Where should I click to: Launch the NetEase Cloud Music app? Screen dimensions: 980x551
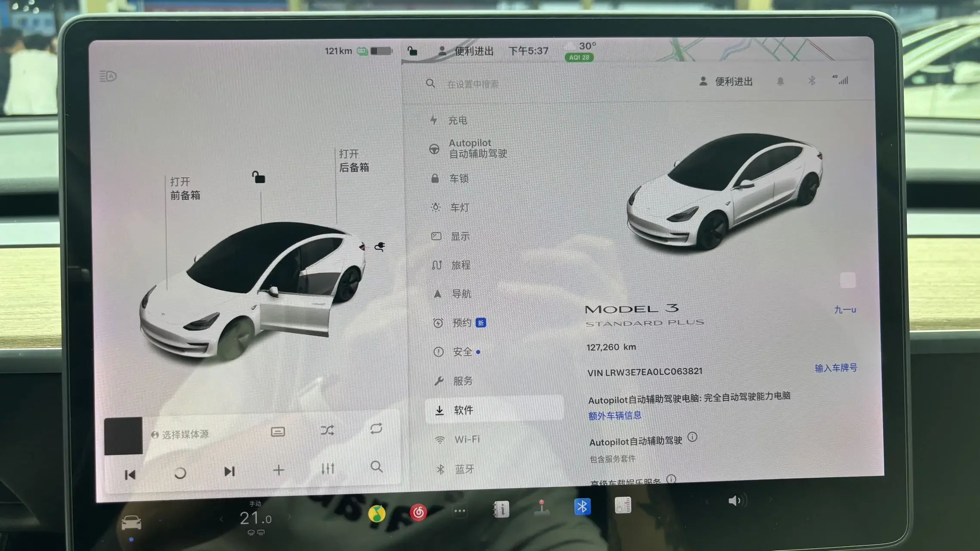(x=418, y=512)
